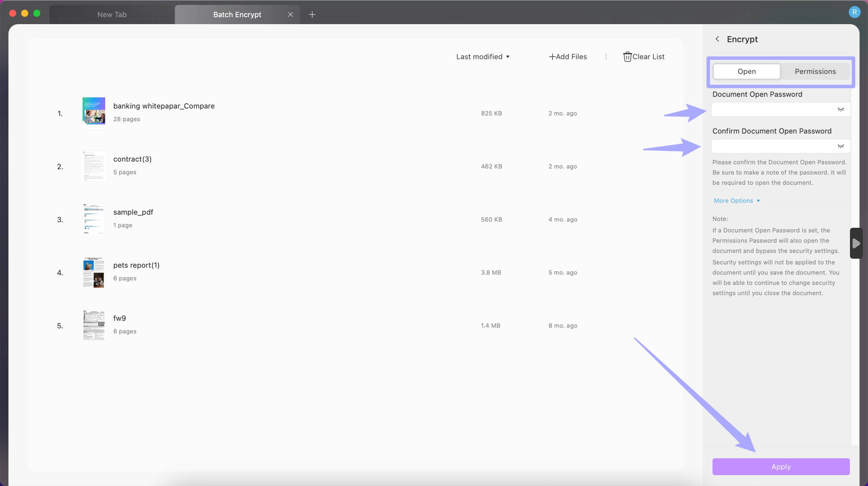Select the Open password tab
The height and width of the screenshot is (486, 868).
pos(746,71)
